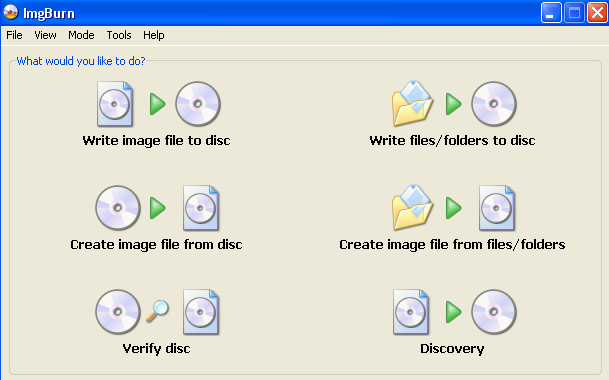
Task: Select the Verify disc label
Action: coord(157,349)
